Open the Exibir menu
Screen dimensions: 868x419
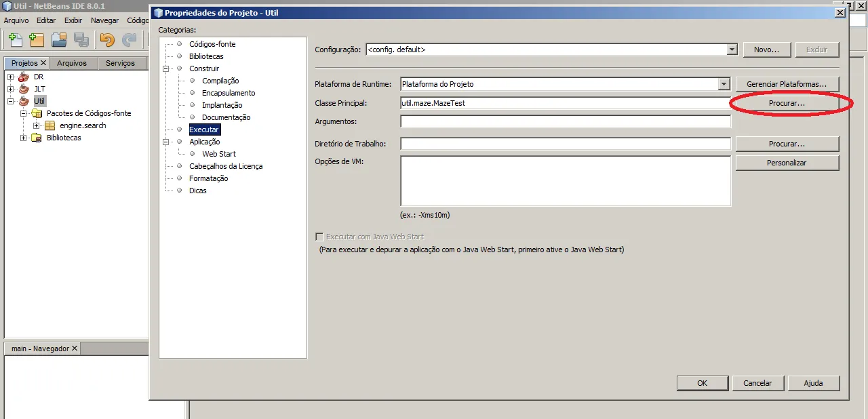click(73, 20)
